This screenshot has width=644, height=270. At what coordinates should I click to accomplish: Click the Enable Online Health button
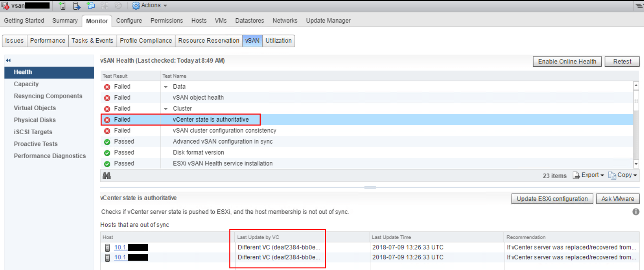[x=567, y=61]
